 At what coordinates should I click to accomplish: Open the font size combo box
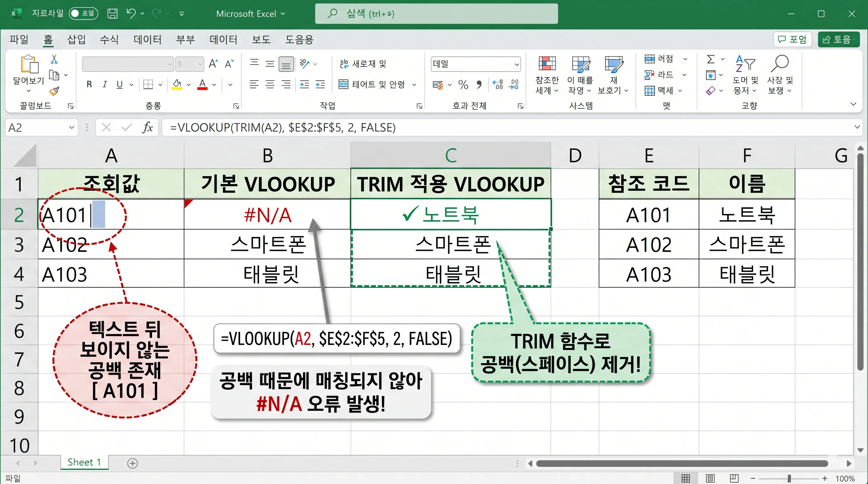(190, 64)
